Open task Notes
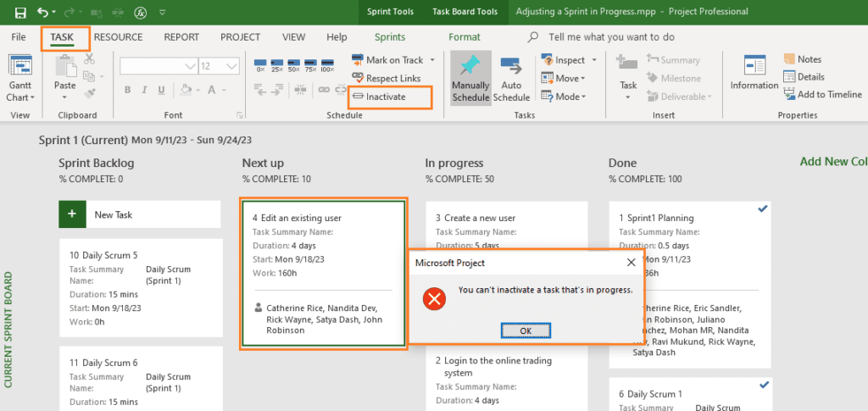 [803, 59]
